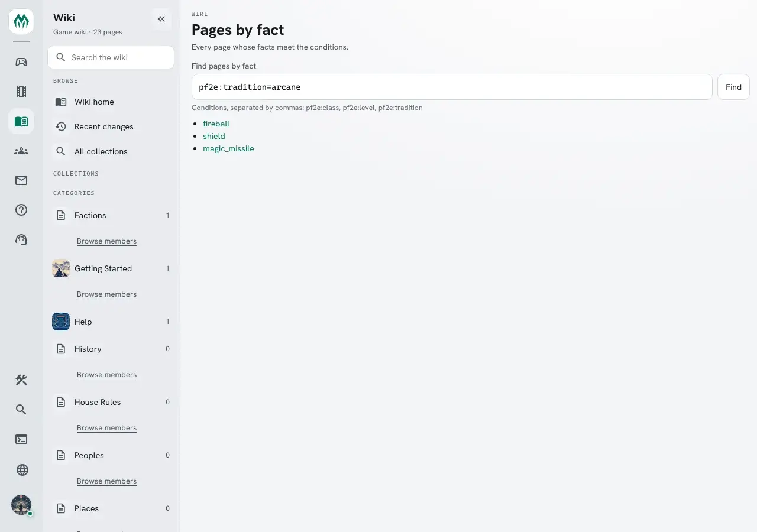The height and width of the screenshot is (532, 757).
Task: Click the Factions document icon
Action: [x=61, y=215]
